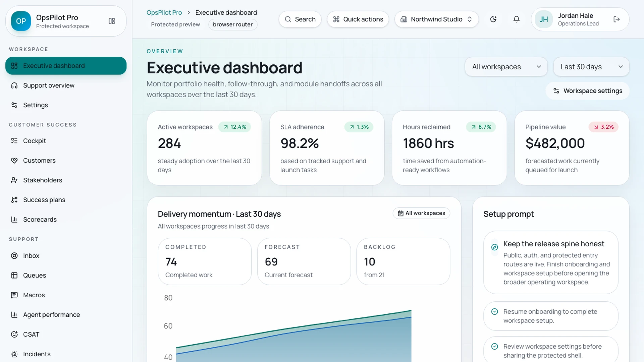
Task: Click Executive dashboard breadcrumb text
Action: coord(226,12)
